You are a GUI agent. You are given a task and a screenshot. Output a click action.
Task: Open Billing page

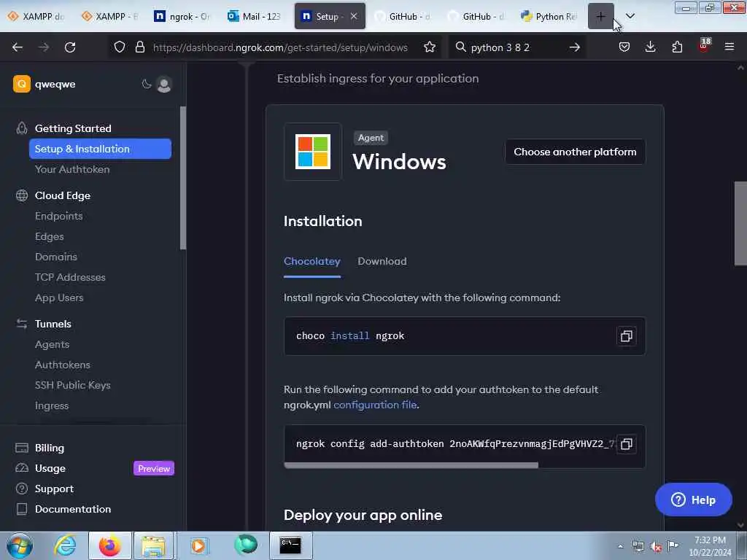point(49,448)
